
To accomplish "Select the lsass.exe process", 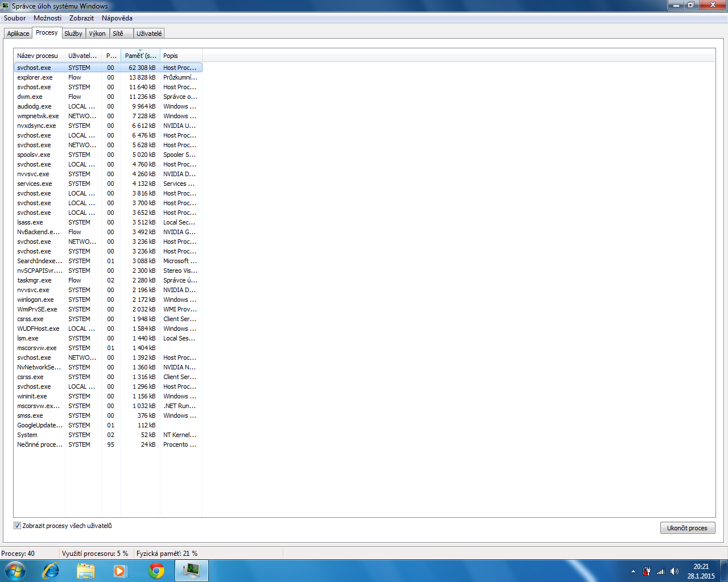I will pyautogui.click(x=108, y=222).
